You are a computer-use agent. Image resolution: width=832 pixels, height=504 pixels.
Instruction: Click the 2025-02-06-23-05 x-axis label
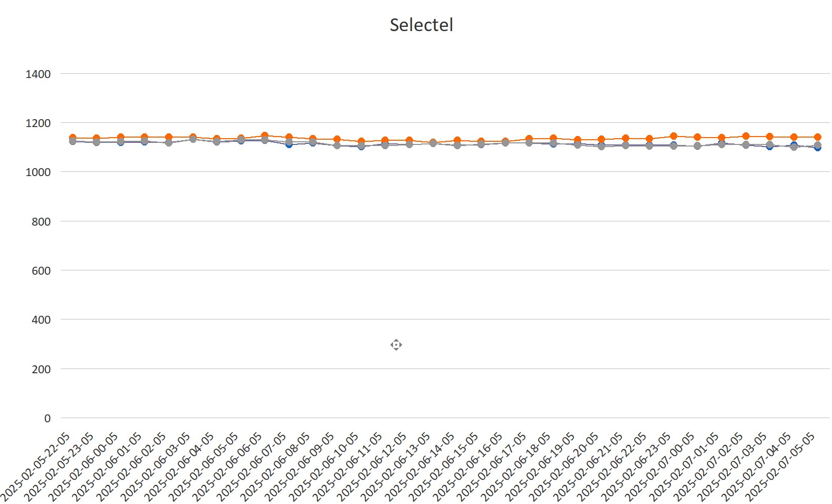[637, 466]
